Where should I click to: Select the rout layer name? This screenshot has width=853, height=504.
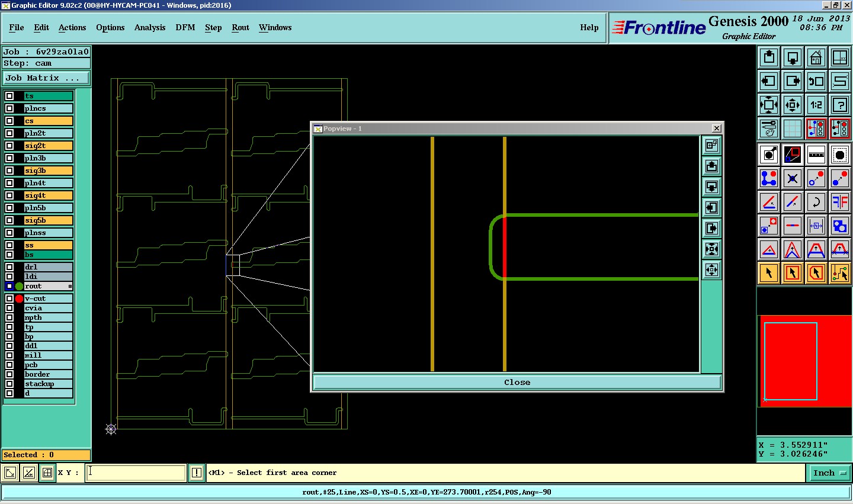click(49, 286)
